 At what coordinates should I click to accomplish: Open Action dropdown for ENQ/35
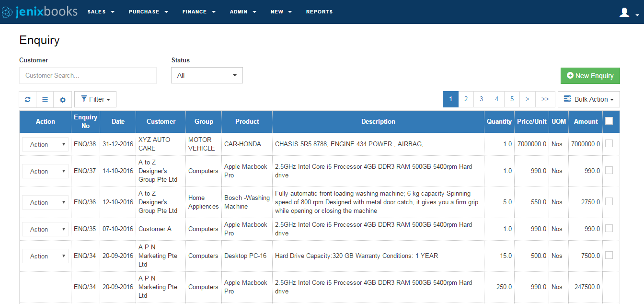pyautogui.click(x=45, y=229)
